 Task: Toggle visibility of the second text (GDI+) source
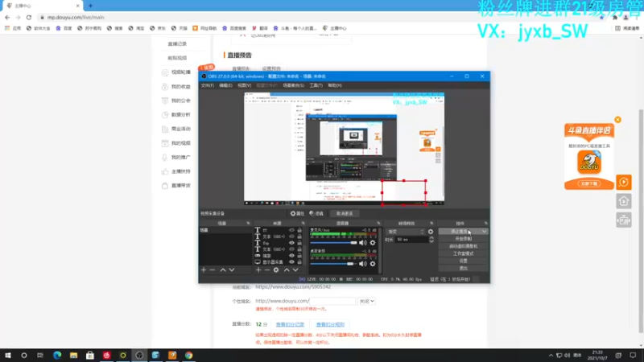coord(291,237)
